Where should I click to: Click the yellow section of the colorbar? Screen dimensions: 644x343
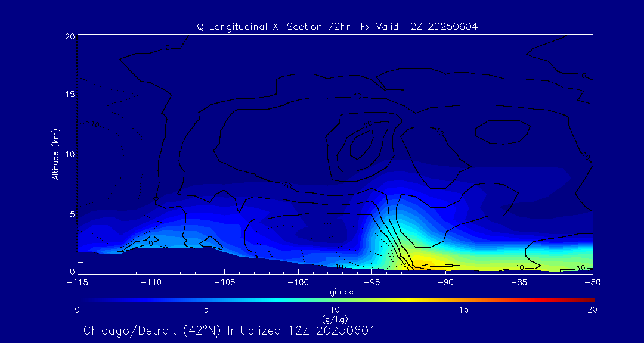[x=411, y=300]
